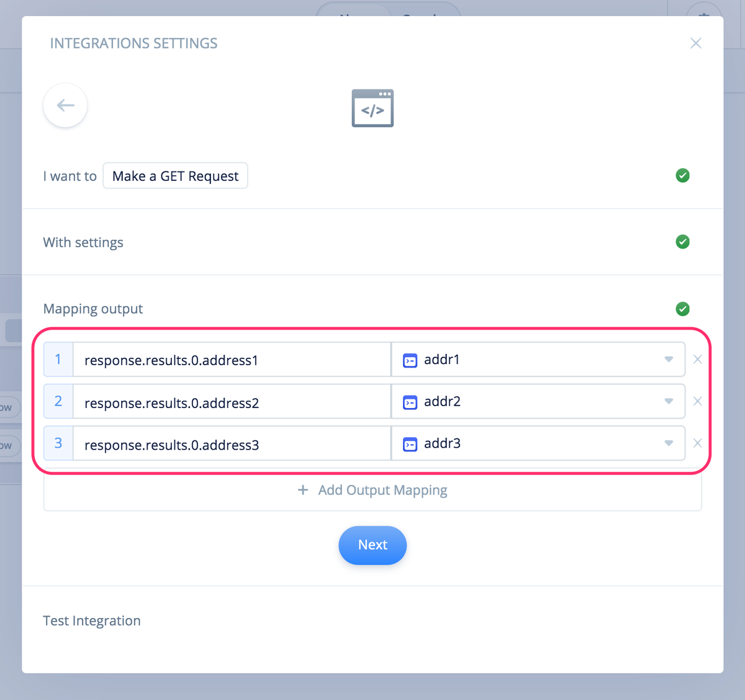
Task: Edit the response.results.0.address1 field
Action: point(232,360)
